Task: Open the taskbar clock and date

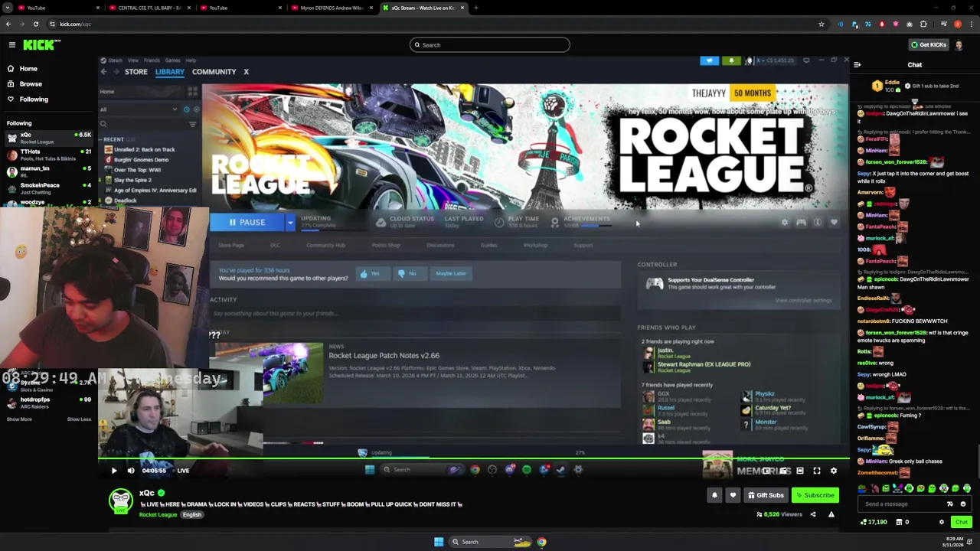Action: tap(953, 542)
